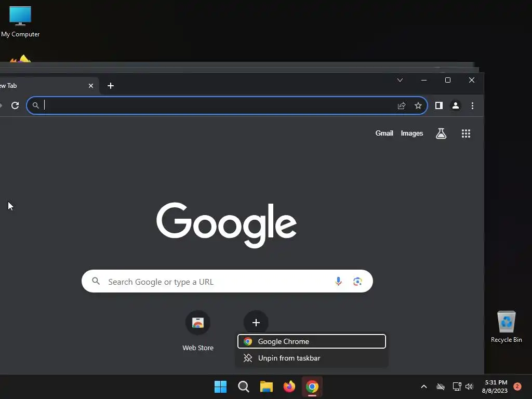Open a new tab with plus button

[111, 86]
